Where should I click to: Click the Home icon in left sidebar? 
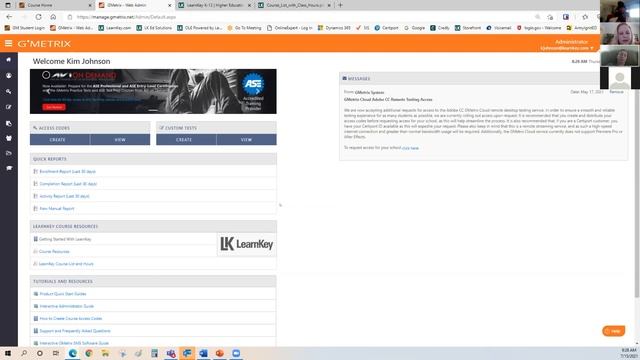tap(9, 60)
